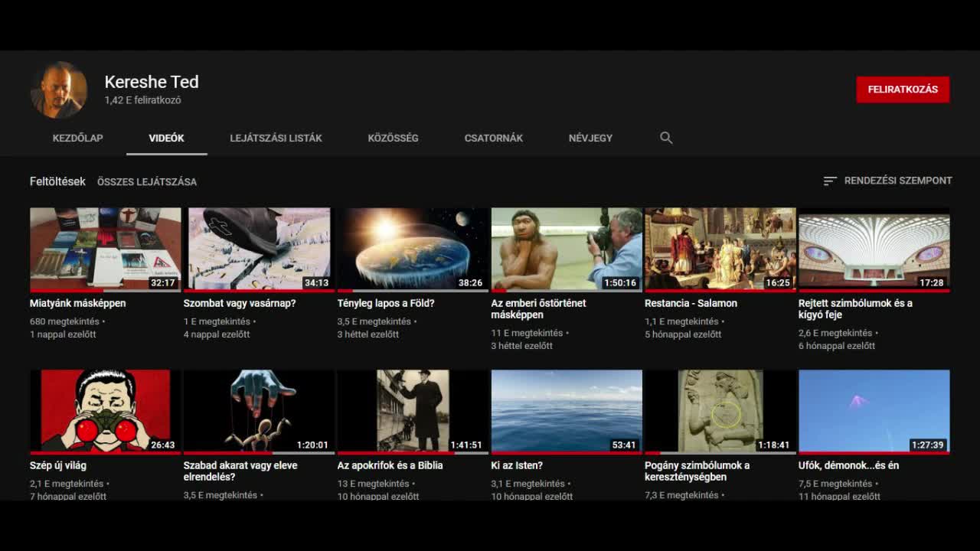Open the Rendezési szempont sort menu
Viewport: 980px width, 551px height.
click(x=887, y=181)
